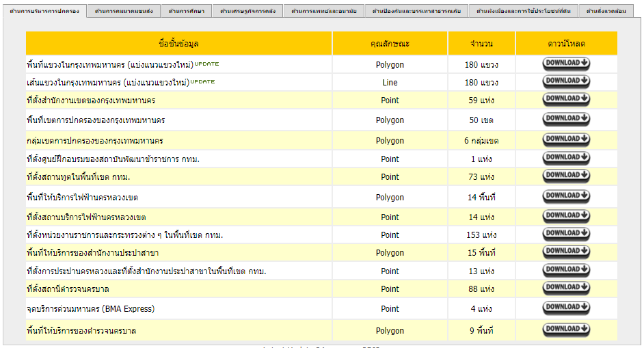
Task: Download ที่ตั้งสถานทูต 73 แห่ง layer
Action: click(566, 176)
